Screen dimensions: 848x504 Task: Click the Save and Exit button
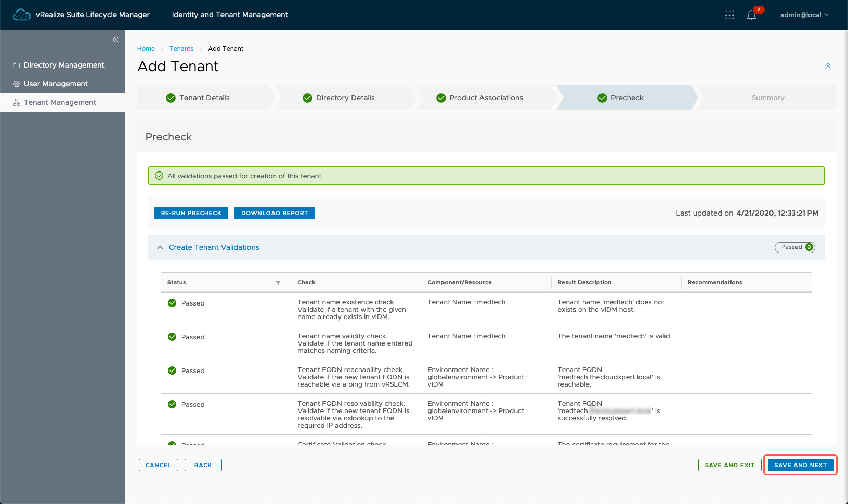pos(729,465)
